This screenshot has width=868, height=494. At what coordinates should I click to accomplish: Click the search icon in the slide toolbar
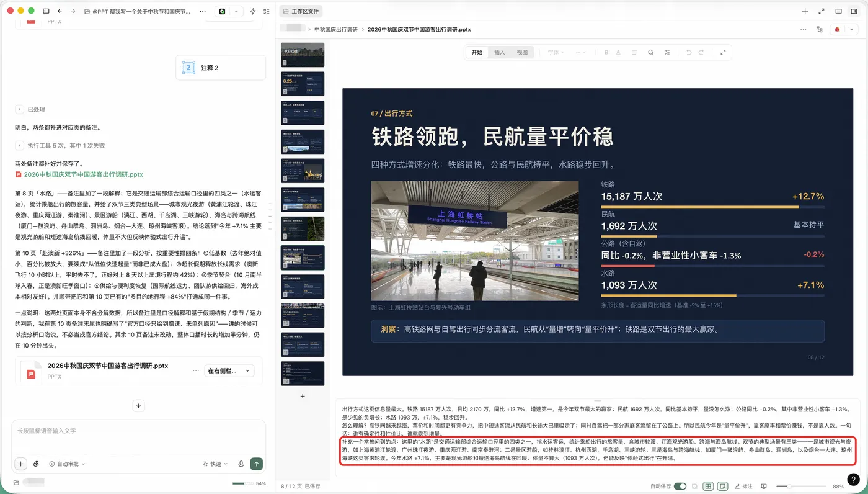650,53
